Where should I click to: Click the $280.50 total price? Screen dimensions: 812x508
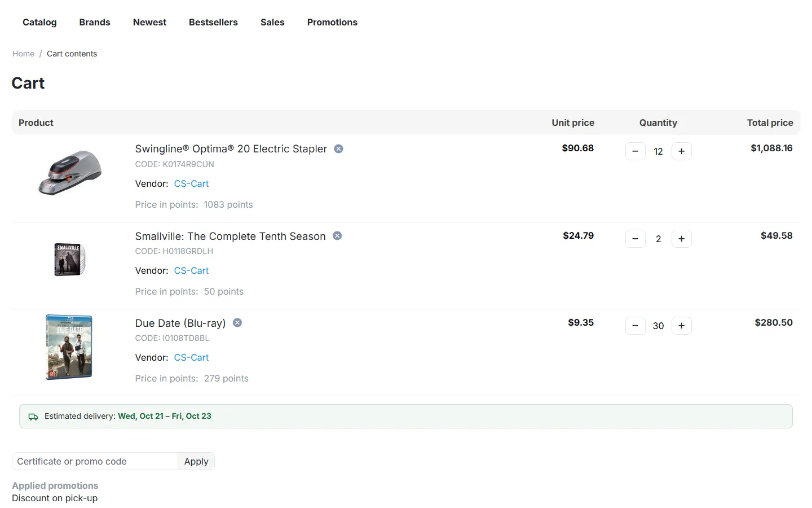click(774, 322)
